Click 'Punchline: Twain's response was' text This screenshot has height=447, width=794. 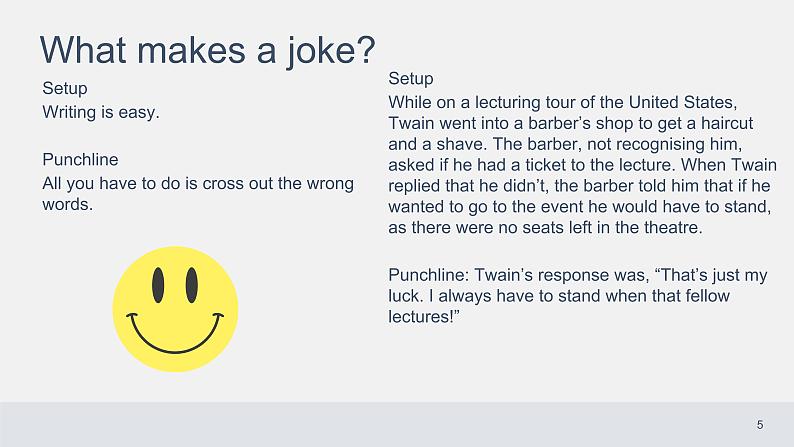pyautogui.click(x=519, y=275)
